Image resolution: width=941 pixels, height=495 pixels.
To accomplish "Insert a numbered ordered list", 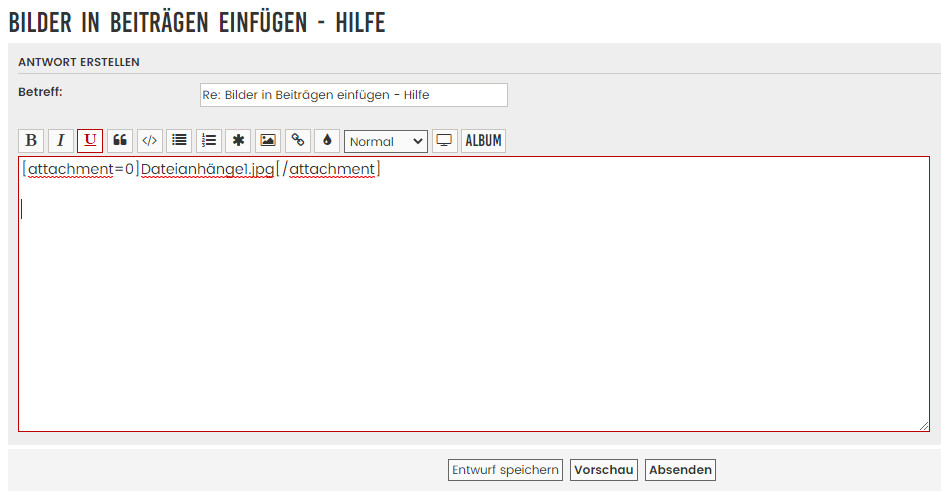I will click(x=209, y=141).
